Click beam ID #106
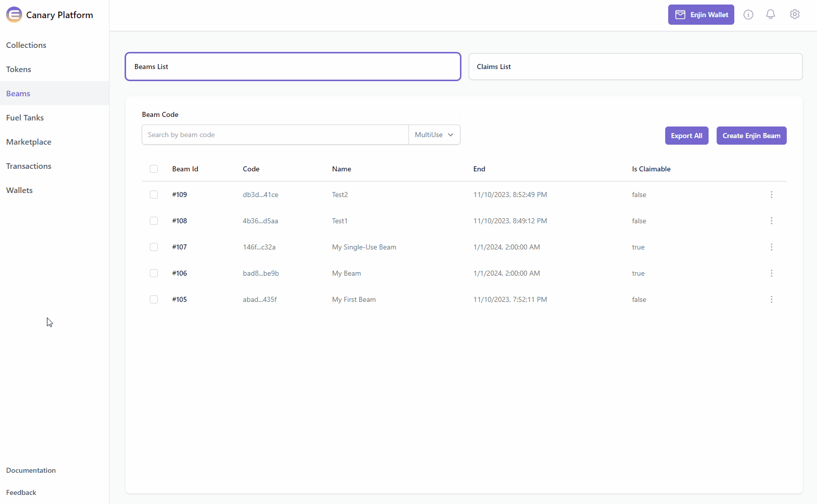The width and height of the screenshot is (817, 504). tap(180, 273)
